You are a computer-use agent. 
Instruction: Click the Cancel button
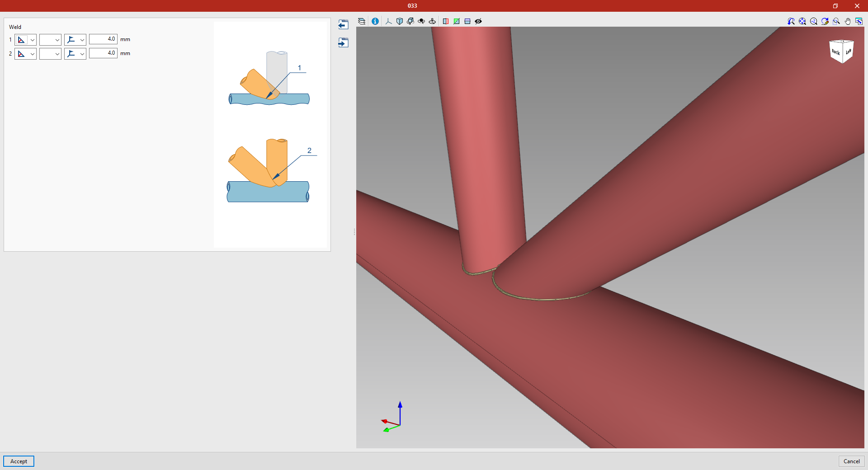pyautogui.click(x=852, y=461)
